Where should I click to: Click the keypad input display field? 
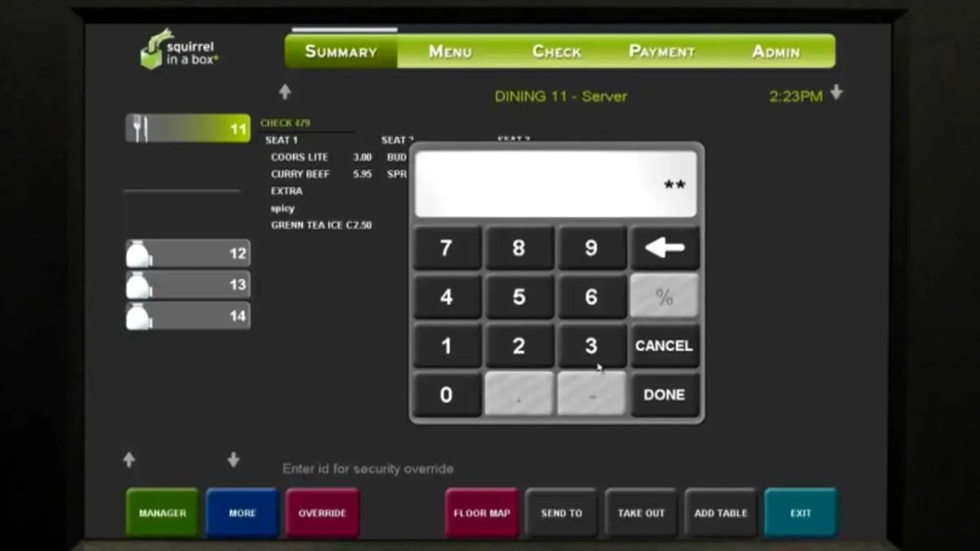(x=556, y=184)
